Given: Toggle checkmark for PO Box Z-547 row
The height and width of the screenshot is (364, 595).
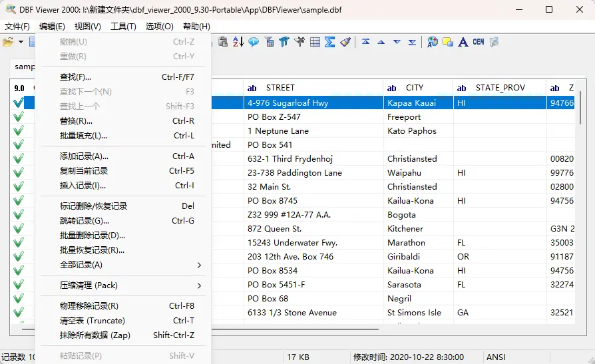Looking at the screenshot, I should click(x=18, y=116).
